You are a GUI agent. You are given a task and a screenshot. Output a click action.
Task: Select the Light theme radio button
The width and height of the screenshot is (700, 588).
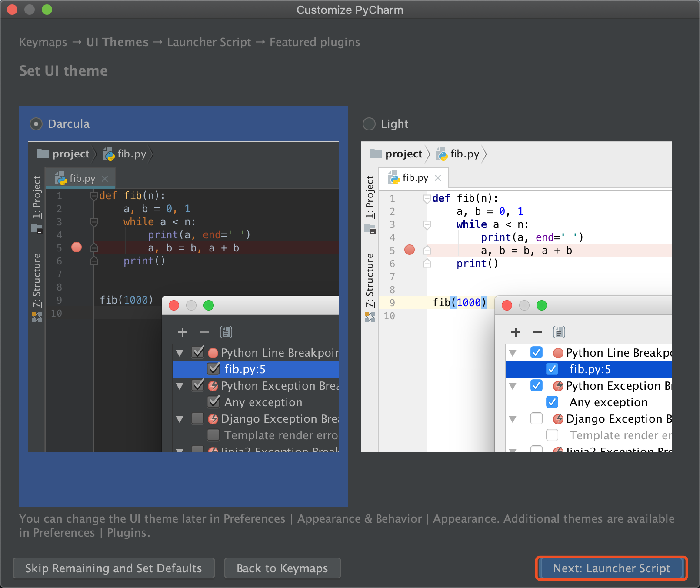[x=369, y=124]
